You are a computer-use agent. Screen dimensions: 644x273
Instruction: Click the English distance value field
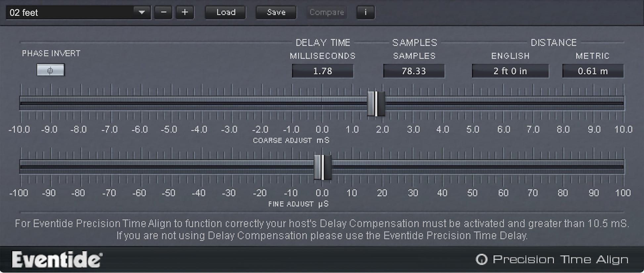[x=510, y=71]
